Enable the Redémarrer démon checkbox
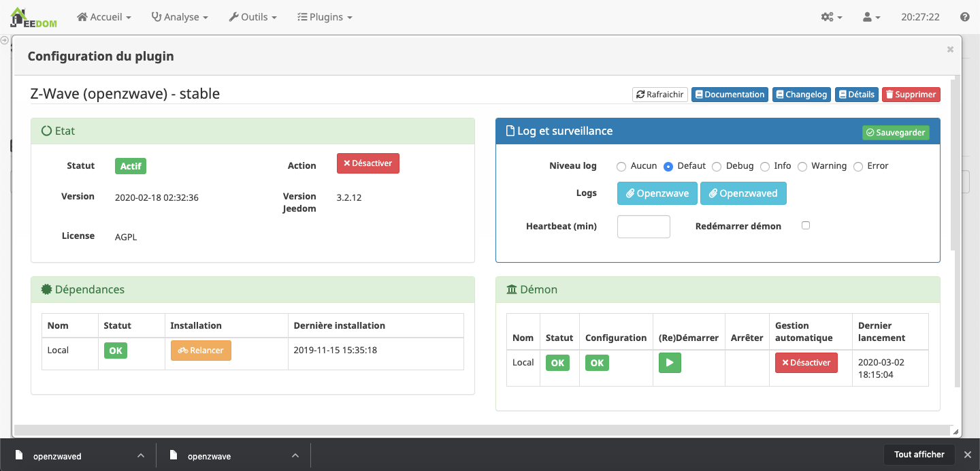Screen dimensions: 980x471 pos(806,225)
